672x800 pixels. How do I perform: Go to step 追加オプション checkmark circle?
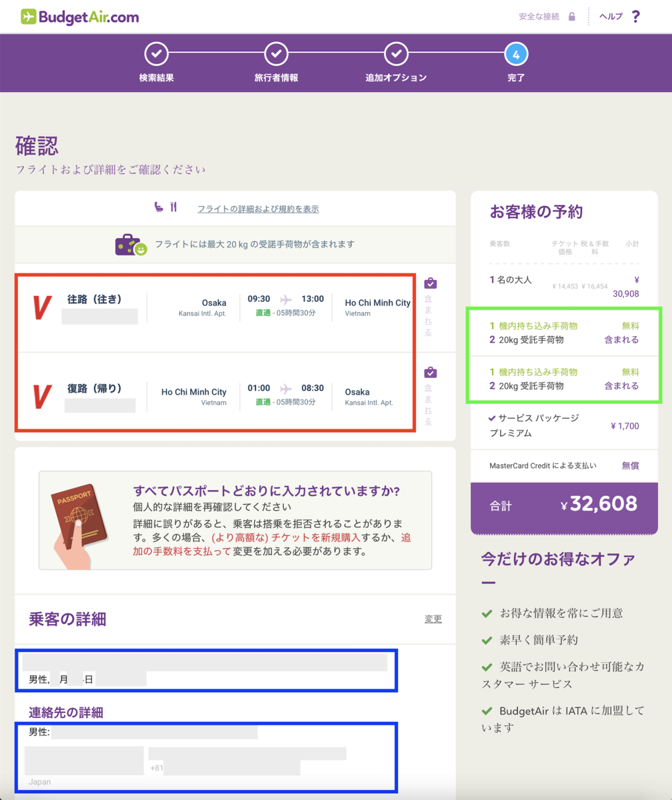(396, 53)
